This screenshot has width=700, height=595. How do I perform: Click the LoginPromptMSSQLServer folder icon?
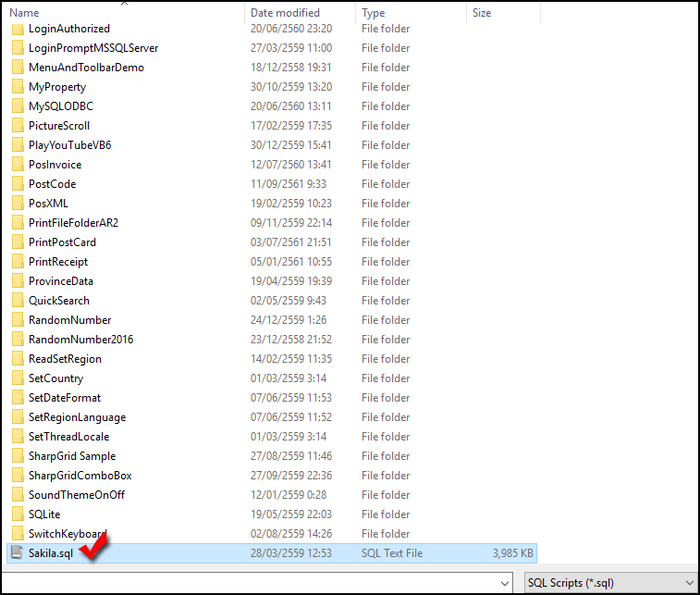pyautogui.click(x=18, y=48)
